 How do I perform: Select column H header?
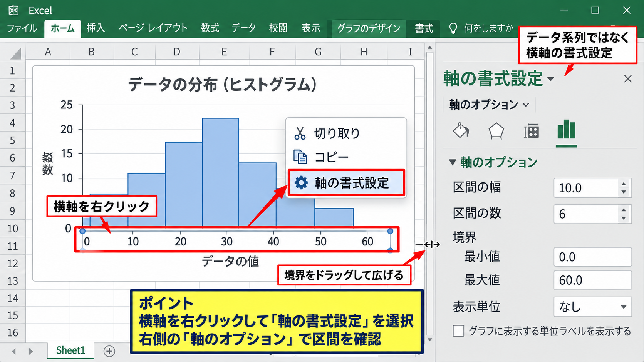coord(364,52)
